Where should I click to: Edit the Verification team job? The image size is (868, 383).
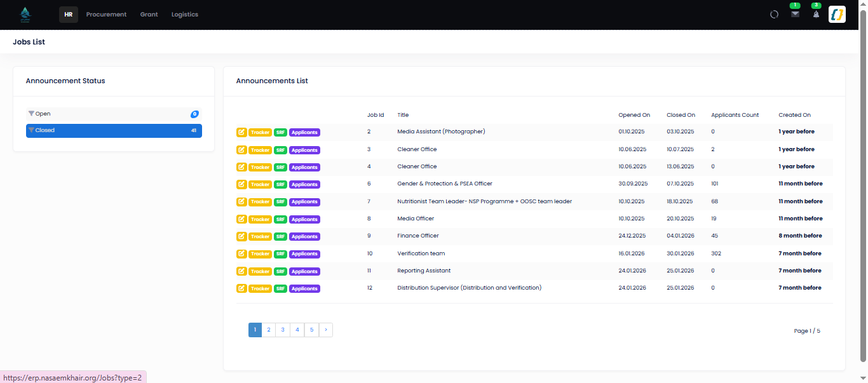click(x=241, y=254)
